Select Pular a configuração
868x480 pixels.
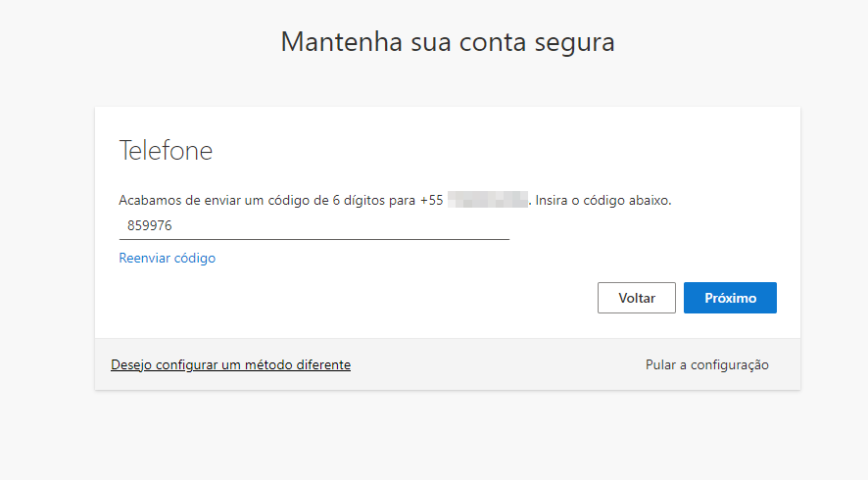[x=706, y=364]
